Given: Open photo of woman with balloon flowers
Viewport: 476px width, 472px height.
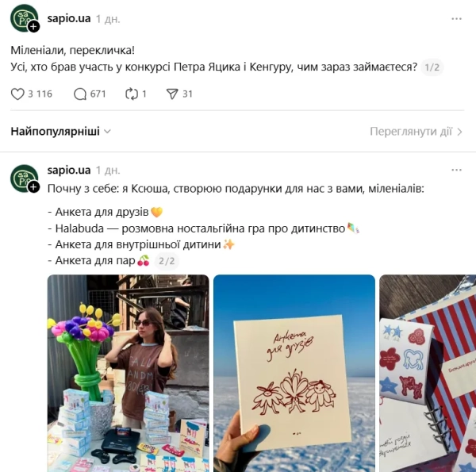Looking at the screenshot, I should [x=128, y=373].
